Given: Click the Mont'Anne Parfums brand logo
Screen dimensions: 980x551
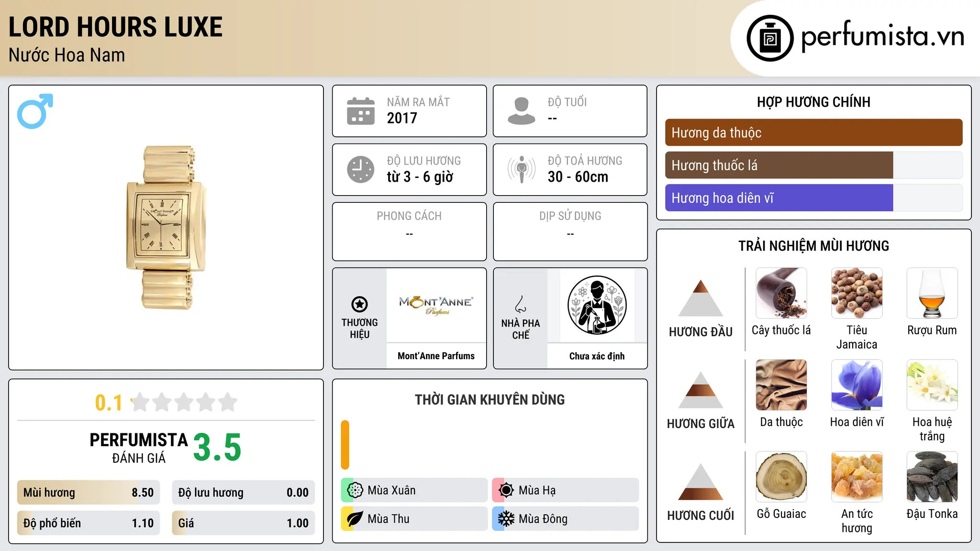Looking at the screenshot, I should [436, 306].
